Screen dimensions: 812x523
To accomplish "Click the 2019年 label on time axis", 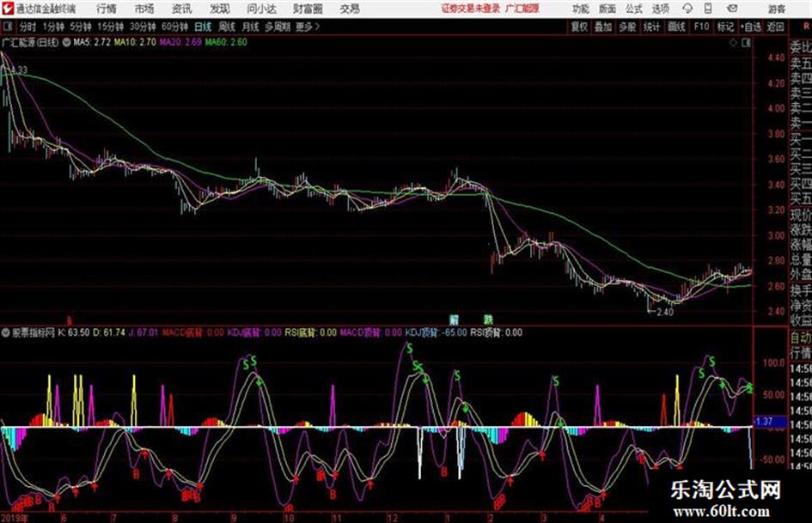I will [x=15, y=517].
